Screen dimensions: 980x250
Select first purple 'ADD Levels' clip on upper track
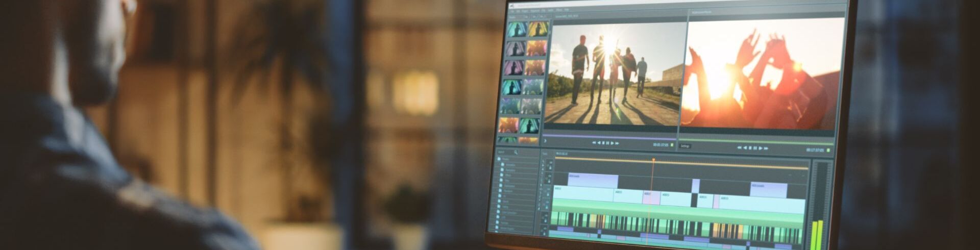(593, 180)
